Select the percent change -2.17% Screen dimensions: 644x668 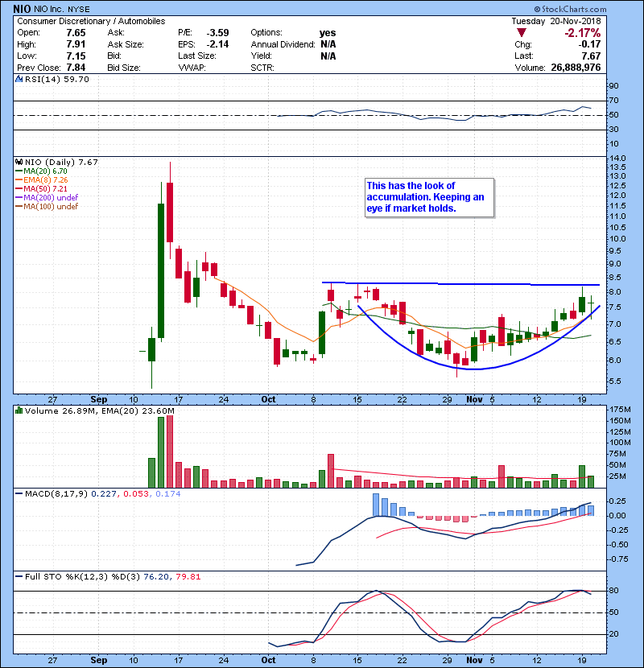583,33
